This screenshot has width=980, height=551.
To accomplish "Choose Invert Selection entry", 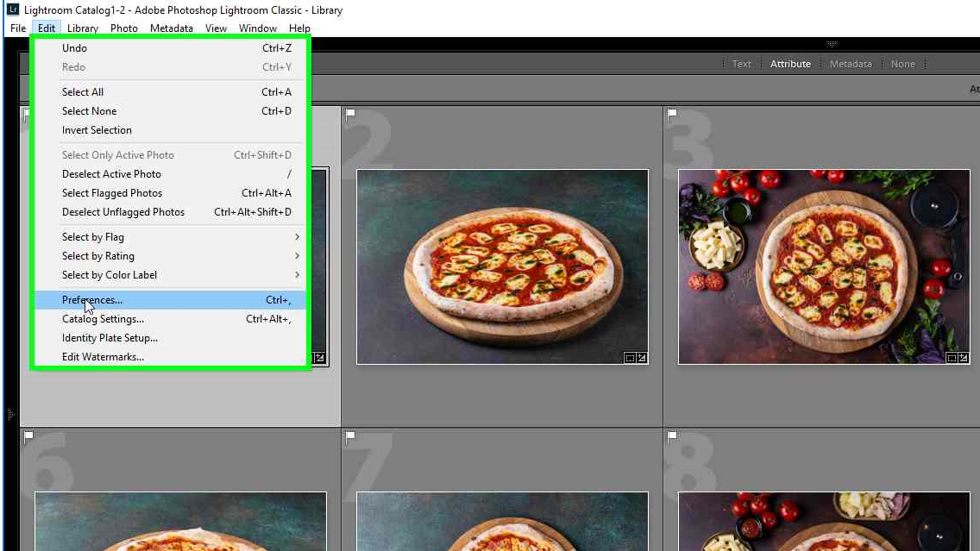I will tap(170, 130).
